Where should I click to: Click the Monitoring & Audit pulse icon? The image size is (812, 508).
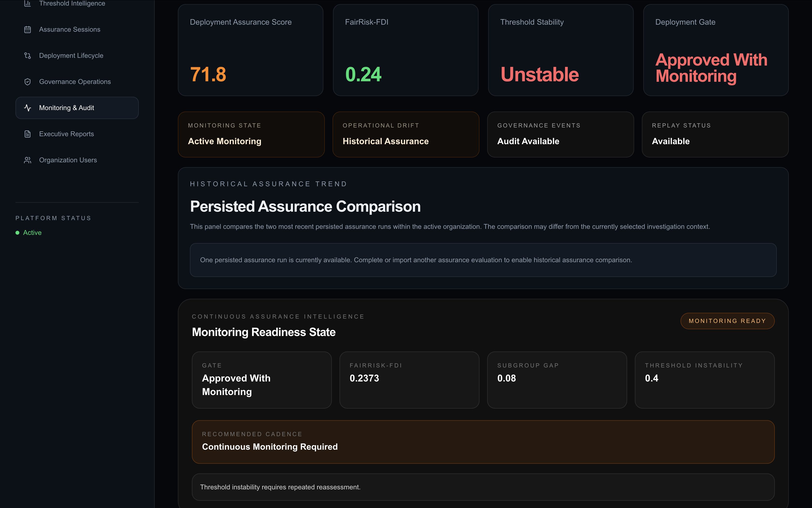[28, 108]
